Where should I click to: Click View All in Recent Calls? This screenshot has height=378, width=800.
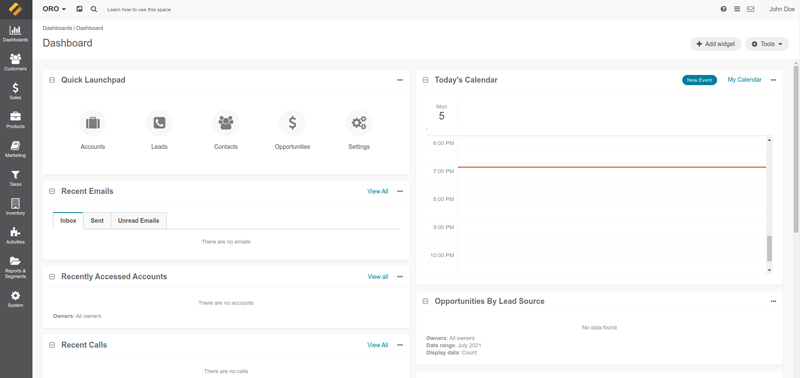378,345
